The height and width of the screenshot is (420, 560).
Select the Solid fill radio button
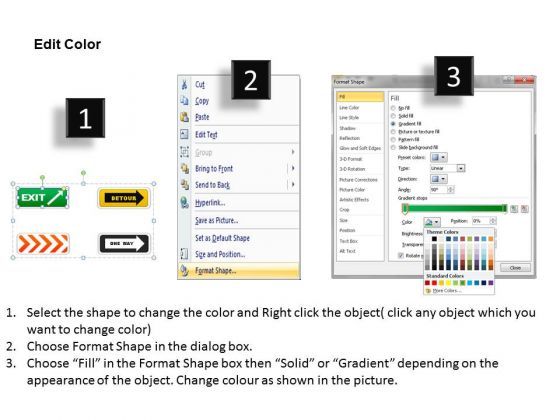(393, 116)
